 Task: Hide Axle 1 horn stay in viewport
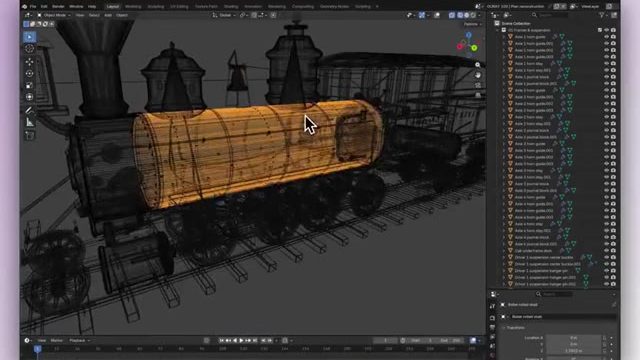(607, 64)
